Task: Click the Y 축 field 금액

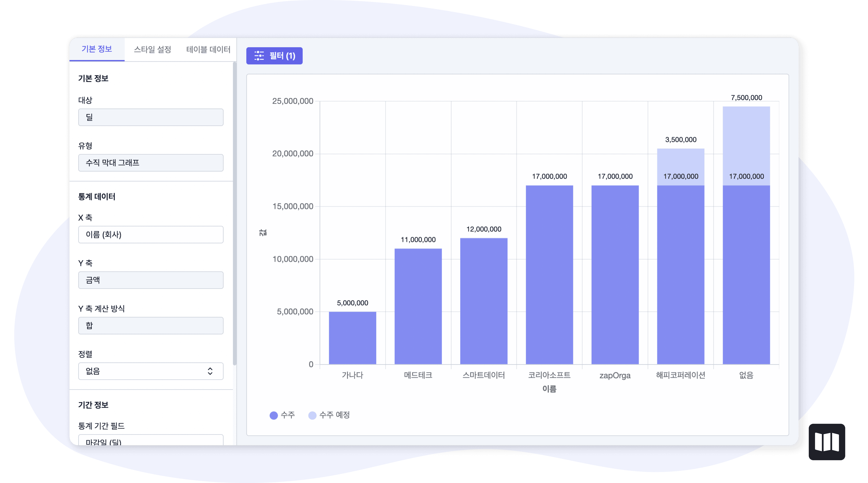Action: coord(151,280)
